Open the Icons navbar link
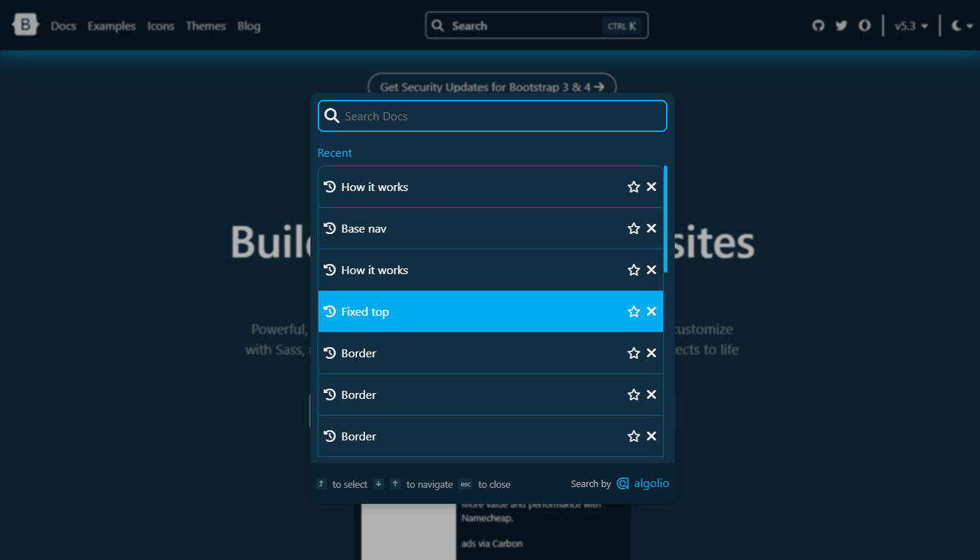Screen dimensions: 980x560 161,26
